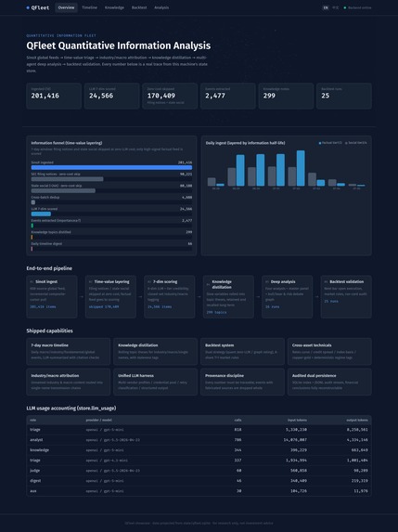
Task: Click the 'role' column header
Action: point(32,420)
